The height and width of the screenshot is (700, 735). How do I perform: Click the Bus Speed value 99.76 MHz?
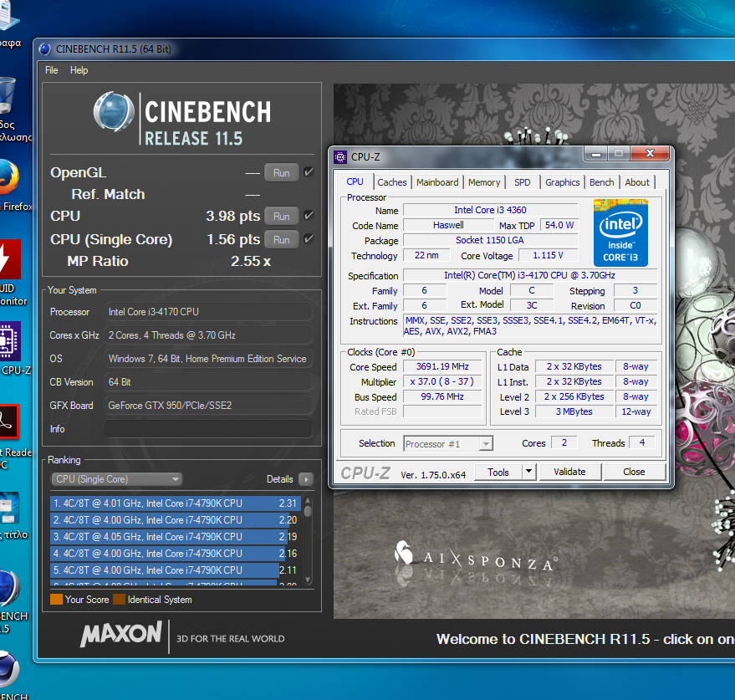(x=442, y=396)
